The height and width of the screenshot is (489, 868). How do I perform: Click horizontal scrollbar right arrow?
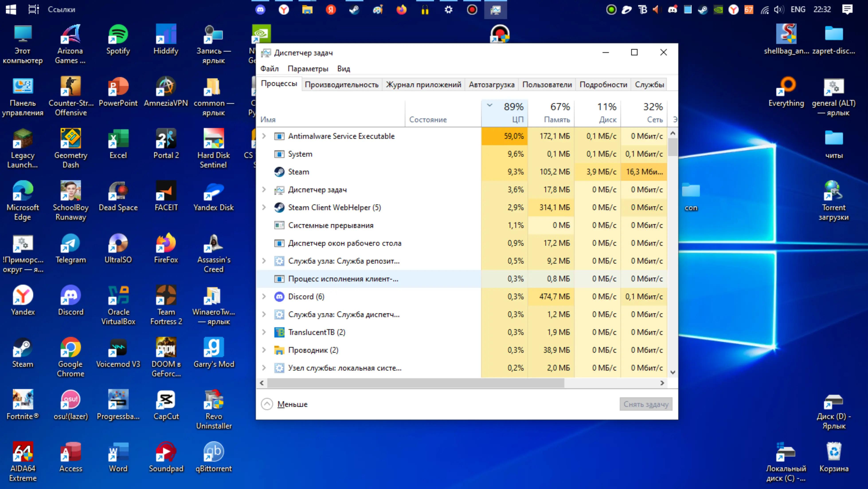pos(662,383)
